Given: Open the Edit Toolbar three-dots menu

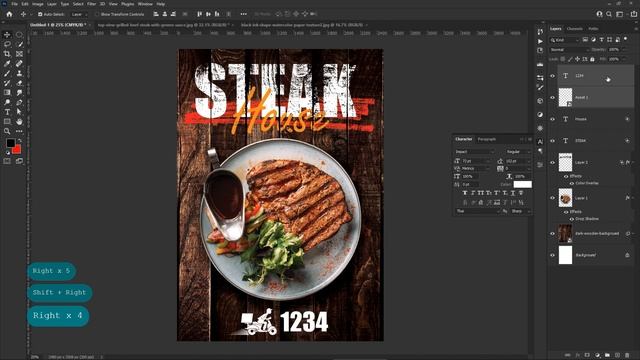Looking at the screenshot, I should click(x=19, y=131).
